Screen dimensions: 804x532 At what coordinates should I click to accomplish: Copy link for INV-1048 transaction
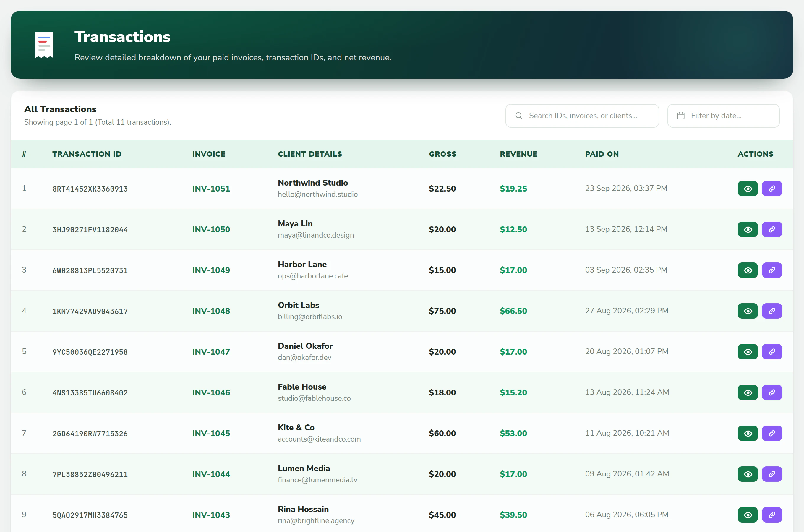(772, 311)
